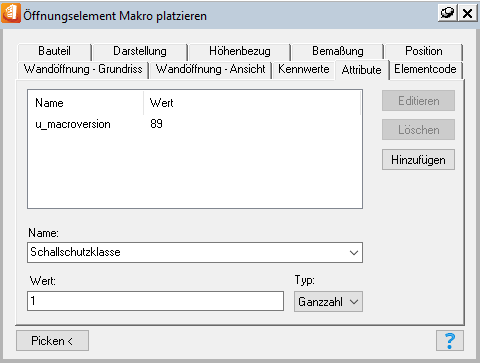Screen dimensions: 480x363
Task: Click into the Wert input field
Action: click(155, 301)
